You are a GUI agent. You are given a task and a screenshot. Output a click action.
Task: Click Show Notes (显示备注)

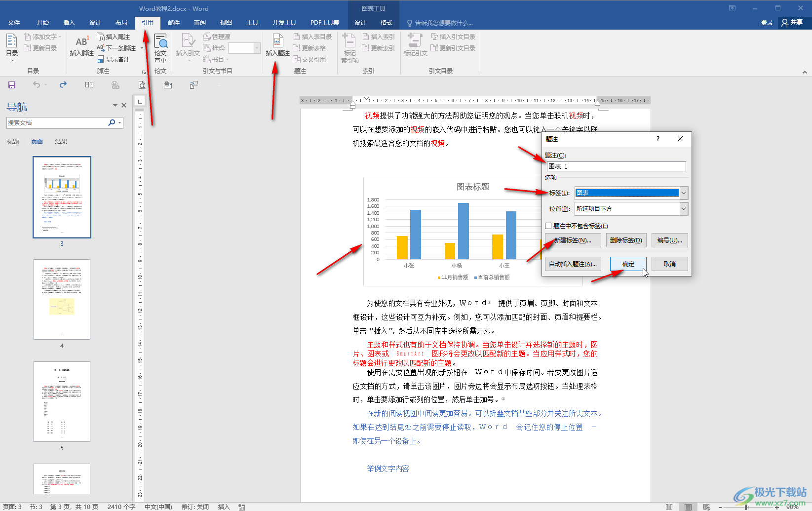coord(114,59)
